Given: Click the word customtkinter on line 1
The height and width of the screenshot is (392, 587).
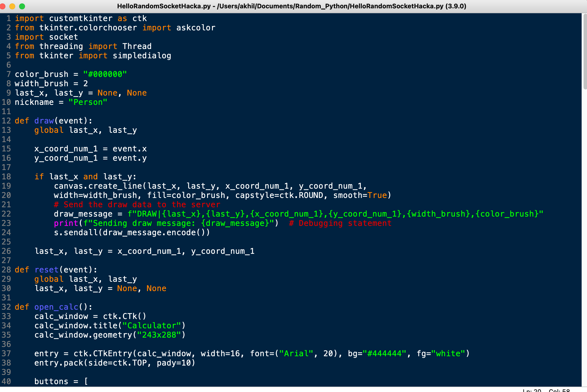Looking at the screenshot, I should coord(81,19).
